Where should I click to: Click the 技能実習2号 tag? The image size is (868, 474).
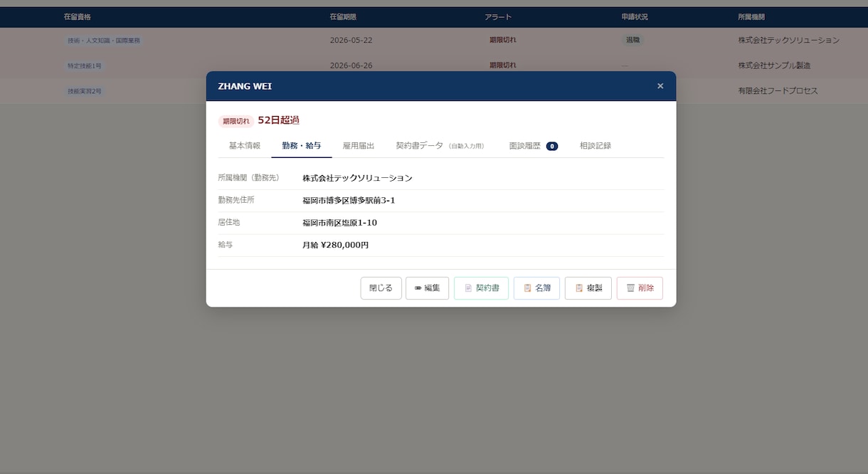click(x=85, y=92)
